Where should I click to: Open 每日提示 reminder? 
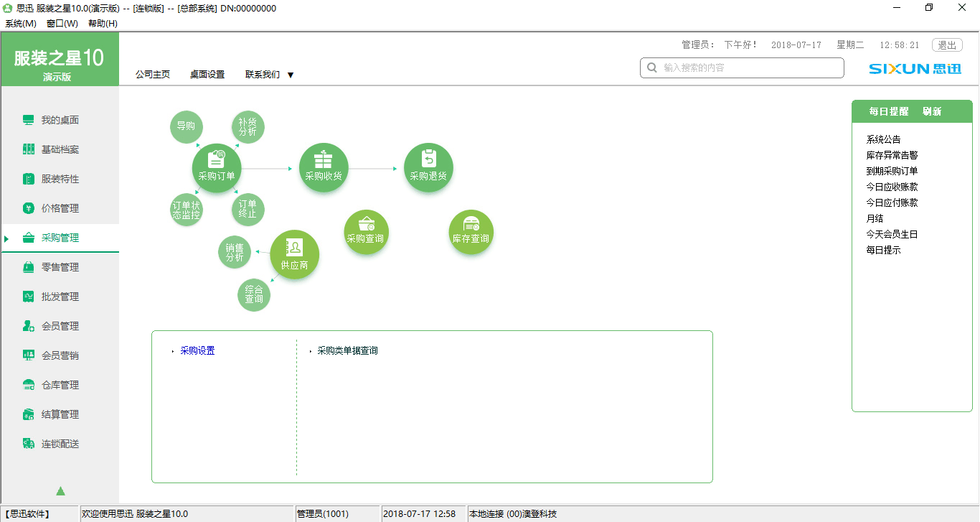pyautogui.click(x=883, y=250)
